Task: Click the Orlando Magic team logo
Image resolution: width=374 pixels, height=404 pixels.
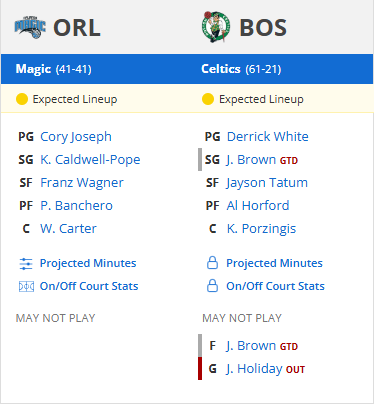Action: point(30,27)
